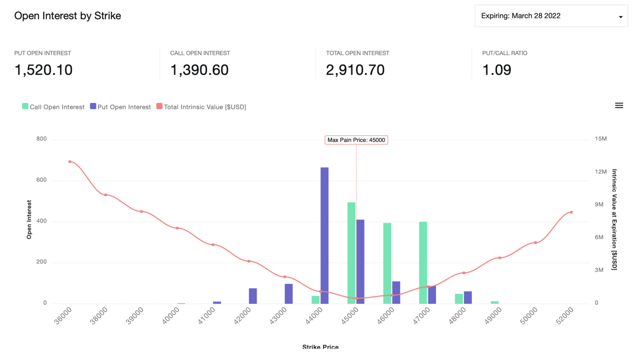Toggle Put Open Interest legend series
The width and height of the screenshot is (644, 353).
pos(120,107)
